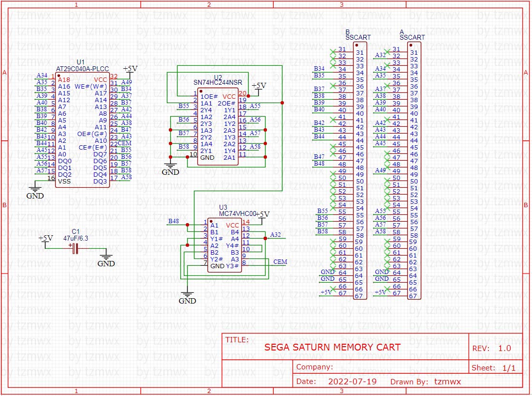Click the +5V net label on connector A

[x=380, y=292]
